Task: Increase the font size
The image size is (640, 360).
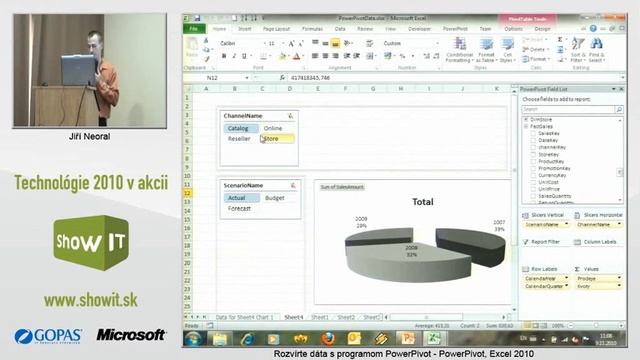Action: [x=291, y=43]
